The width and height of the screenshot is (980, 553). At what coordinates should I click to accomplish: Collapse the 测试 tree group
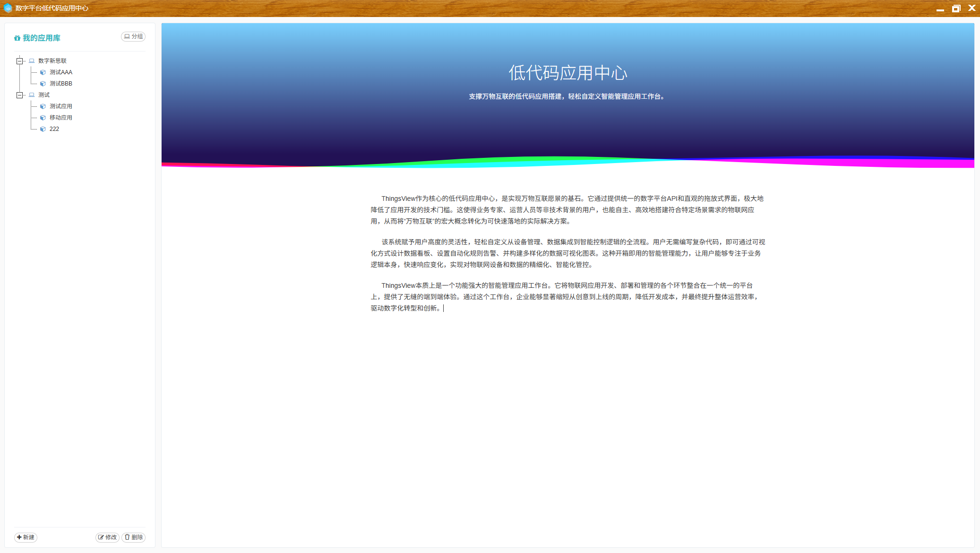[19, 95]
